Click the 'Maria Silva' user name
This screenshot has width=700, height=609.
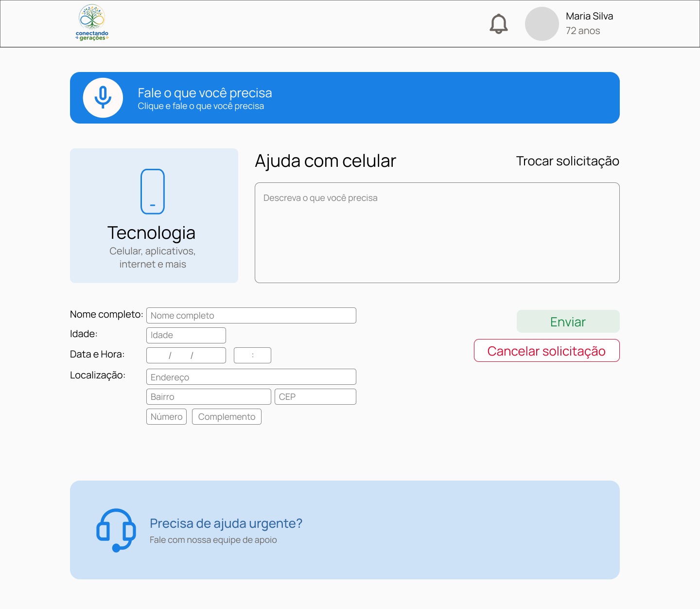pos(589,16)
